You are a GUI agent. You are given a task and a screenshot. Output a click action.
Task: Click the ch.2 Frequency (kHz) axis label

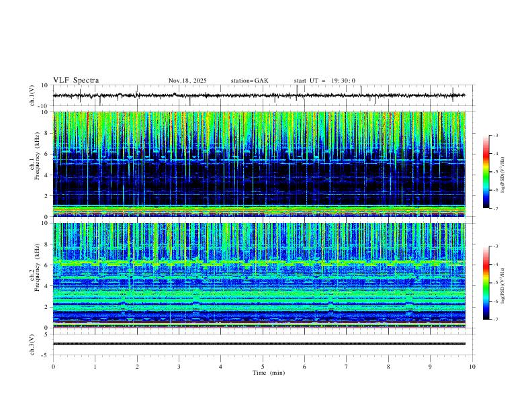(34, 267)
